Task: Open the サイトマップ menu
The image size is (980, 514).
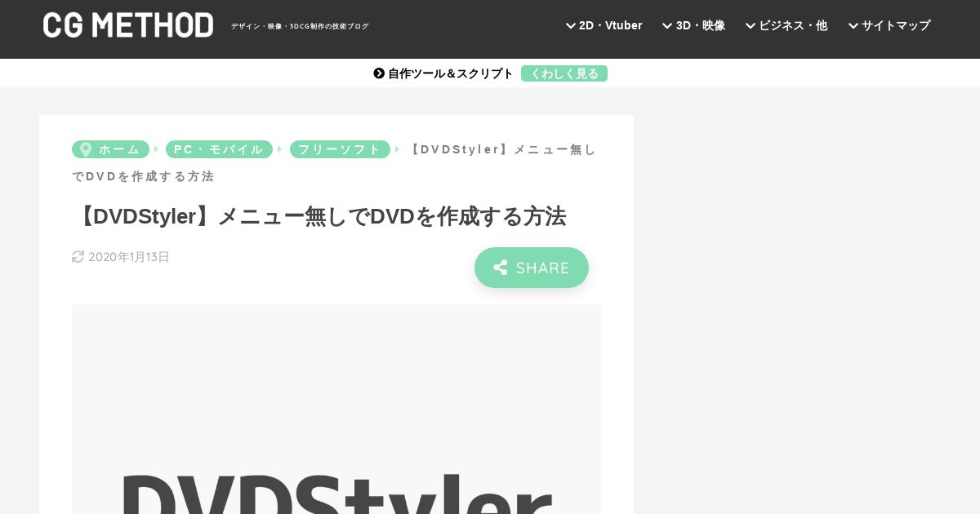Action: click(x=889, y=25)
